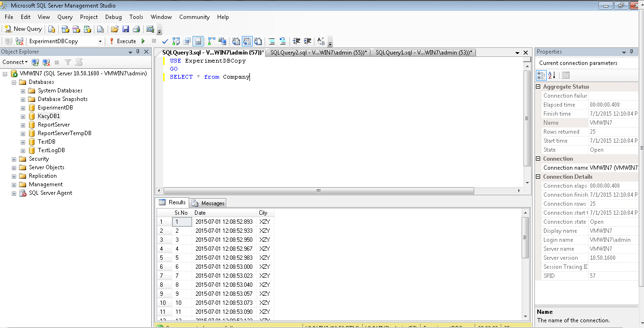
Task: Collapse the VMWIN7 server node
Action: point(5,73)
